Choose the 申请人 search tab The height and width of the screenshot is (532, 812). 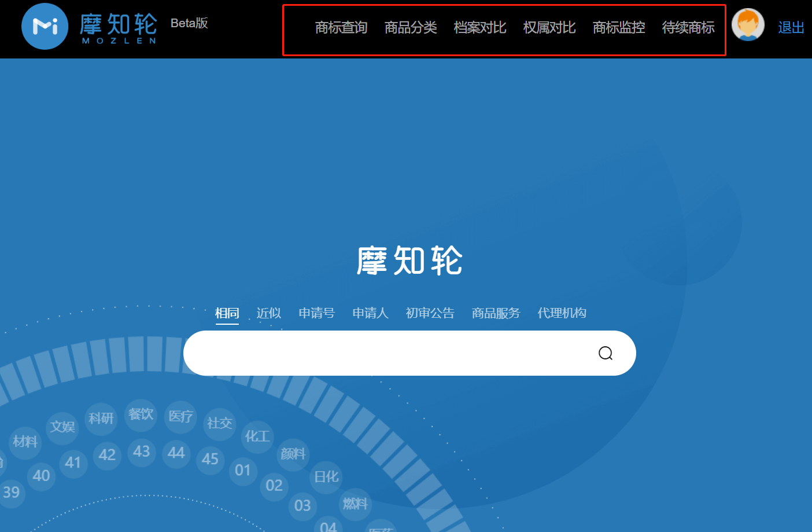[x=370, y=313]
